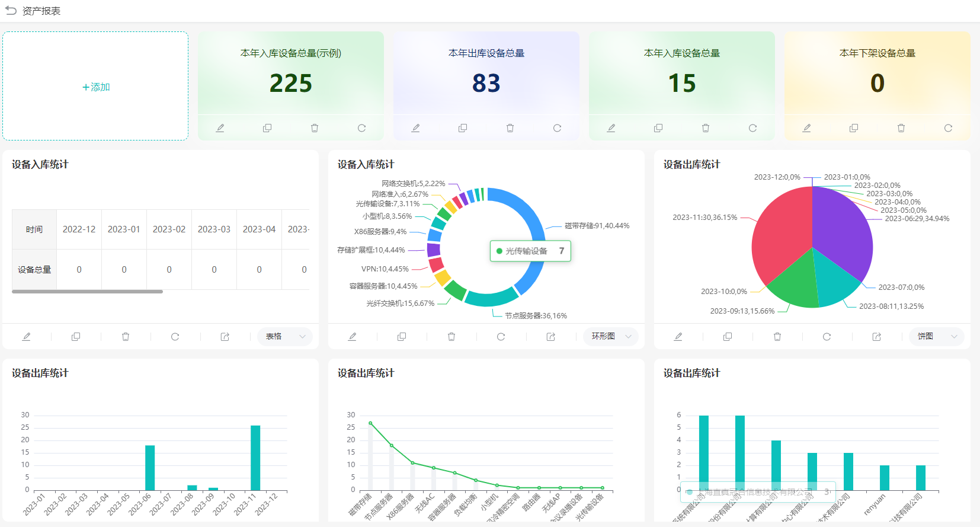Delete the 本年入库设备总量(示例) card
This screenshot has width=980, height=527.
click(x=315, y=128)
